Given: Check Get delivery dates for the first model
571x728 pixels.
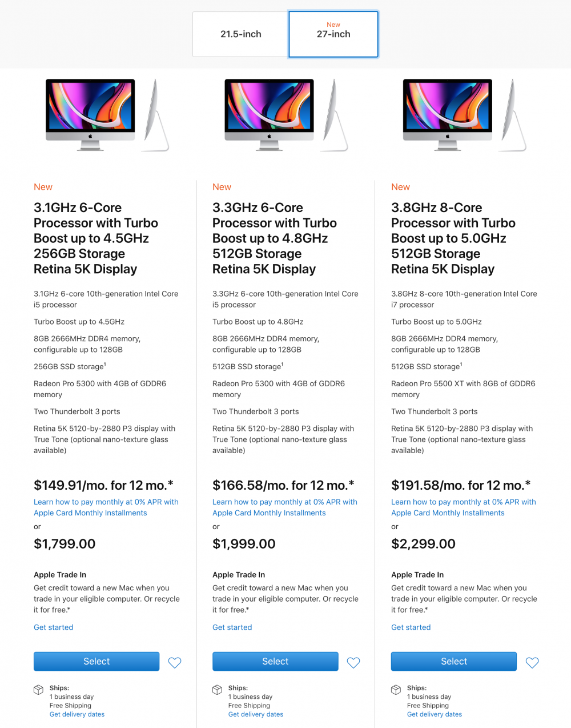Looking at the screenshot, I should point(77,714).
